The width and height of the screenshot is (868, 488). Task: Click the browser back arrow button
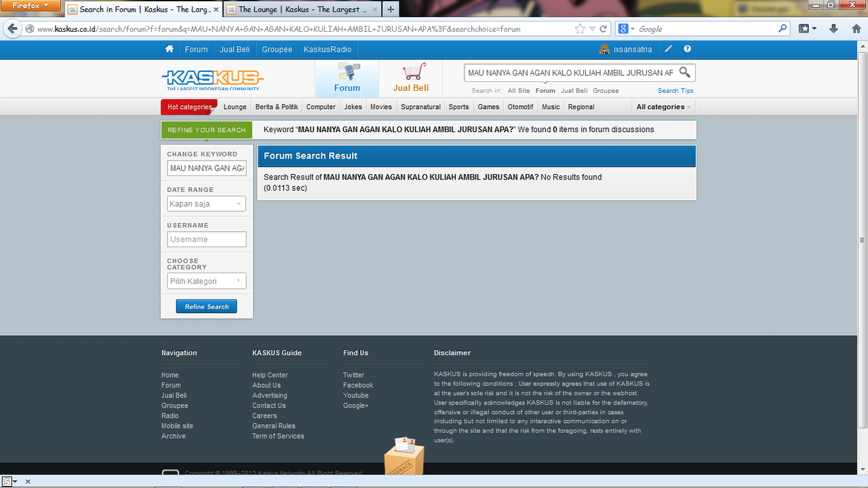[x=12, y=28]
